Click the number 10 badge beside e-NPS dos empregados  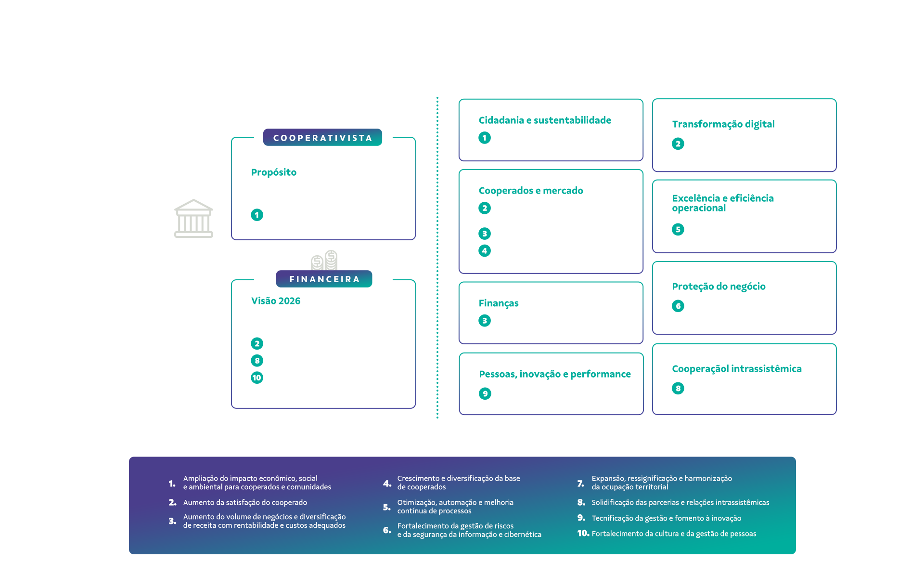tap(257, 378)
